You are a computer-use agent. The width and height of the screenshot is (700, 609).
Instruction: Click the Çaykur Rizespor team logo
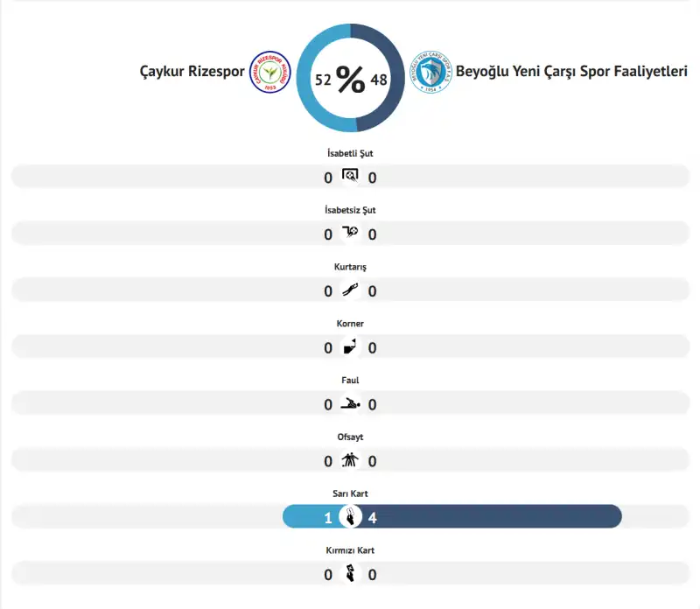coord(269,72)
